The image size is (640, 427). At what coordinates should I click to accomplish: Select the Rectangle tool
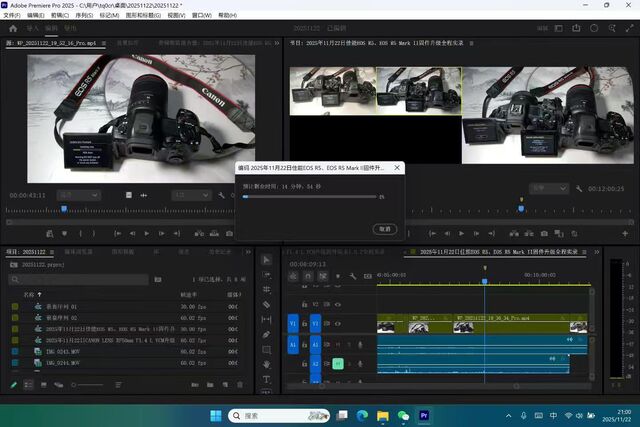[x=267, y=349]
